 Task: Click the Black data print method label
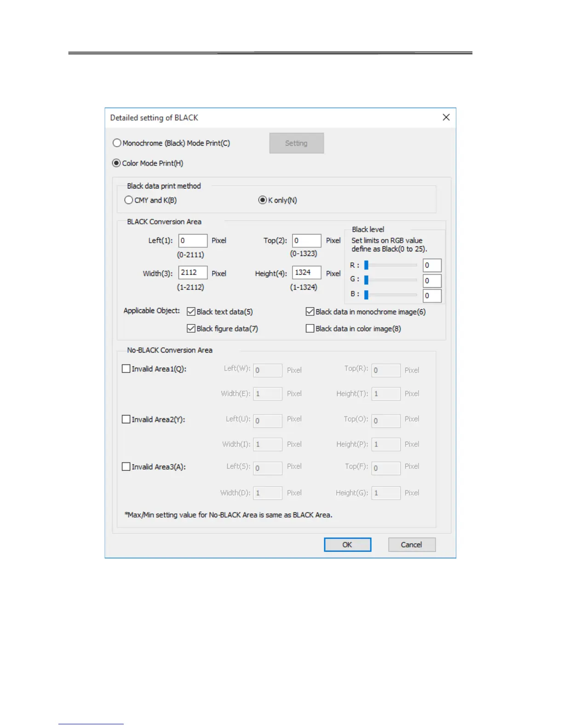click(x=164, y=186)
